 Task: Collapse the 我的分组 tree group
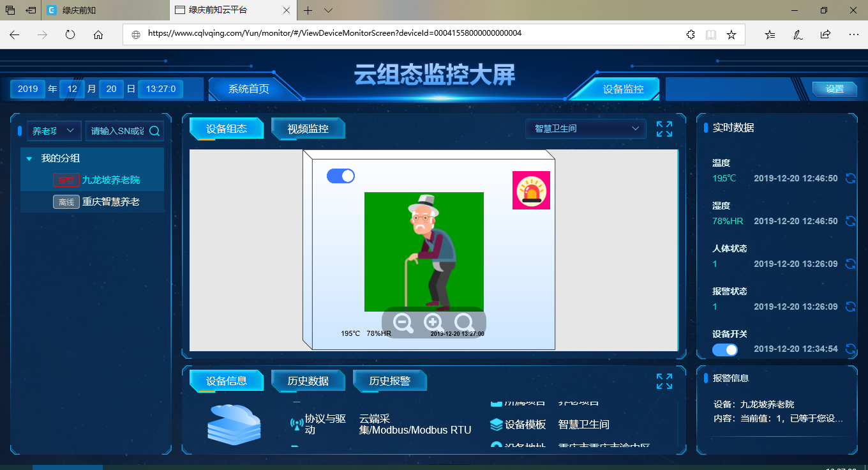coord(28,158)
